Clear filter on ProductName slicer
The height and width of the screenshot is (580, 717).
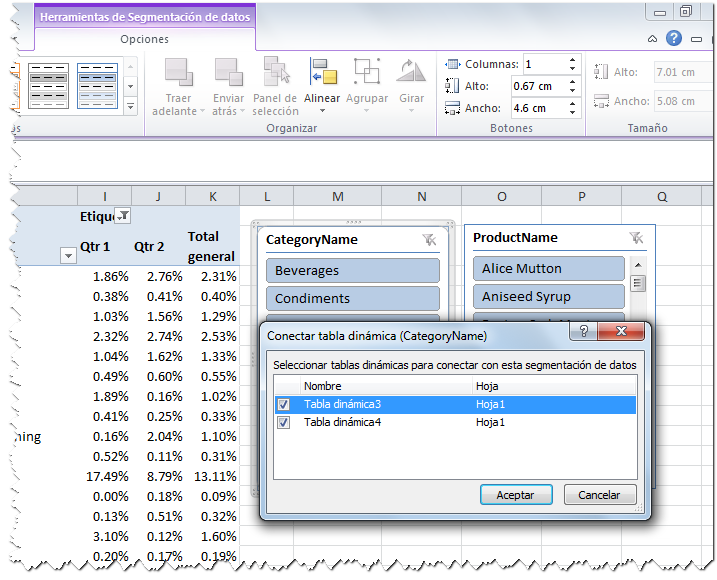[x=636, y=237]
